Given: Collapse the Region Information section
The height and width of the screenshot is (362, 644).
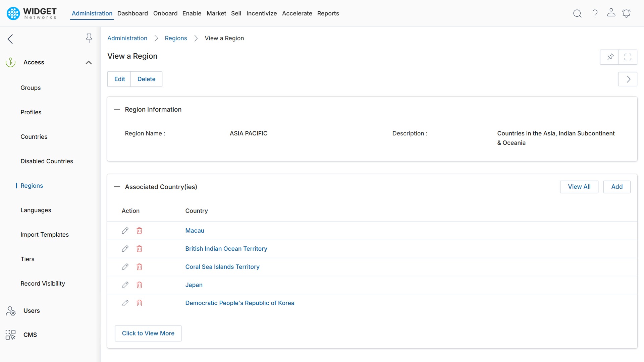Looking at the screenshot, I should click(x=117, y=110).
